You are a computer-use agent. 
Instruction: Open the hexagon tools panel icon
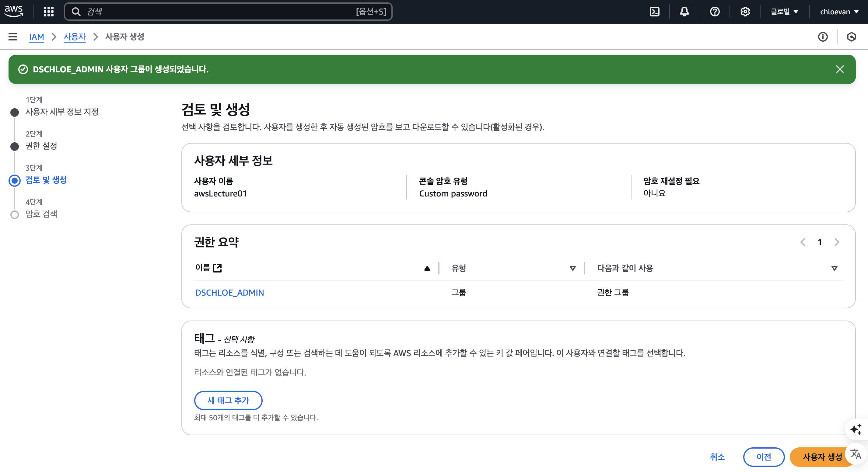pos(851,37)
